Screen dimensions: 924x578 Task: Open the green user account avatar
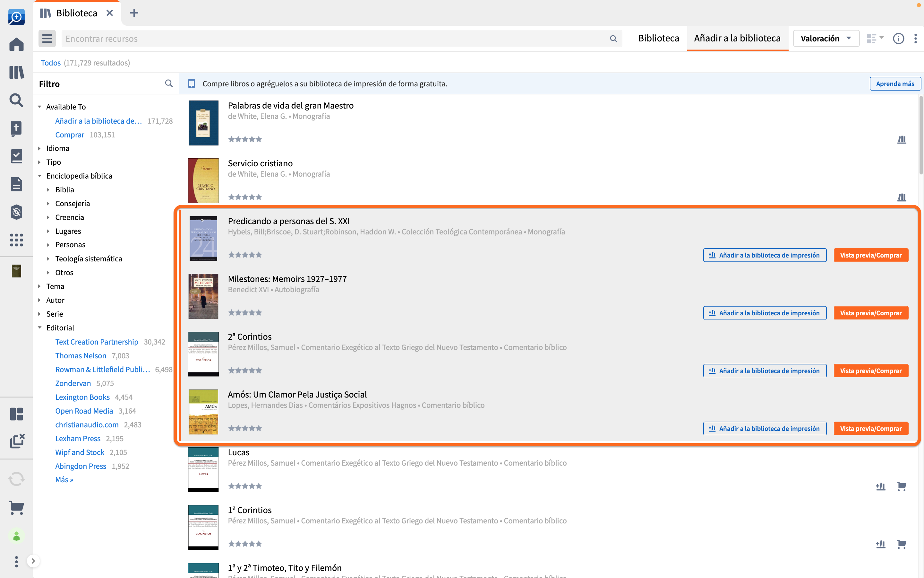point(16,536)
